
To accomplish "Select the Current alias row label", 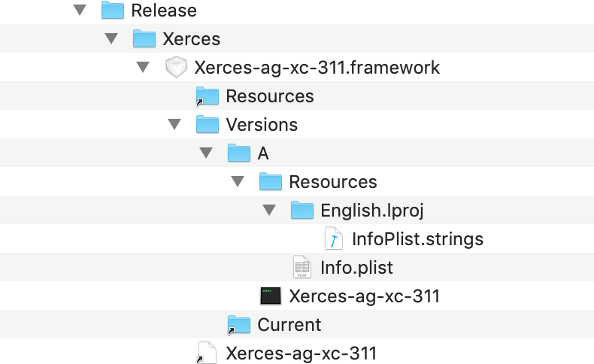I will 289,325.
